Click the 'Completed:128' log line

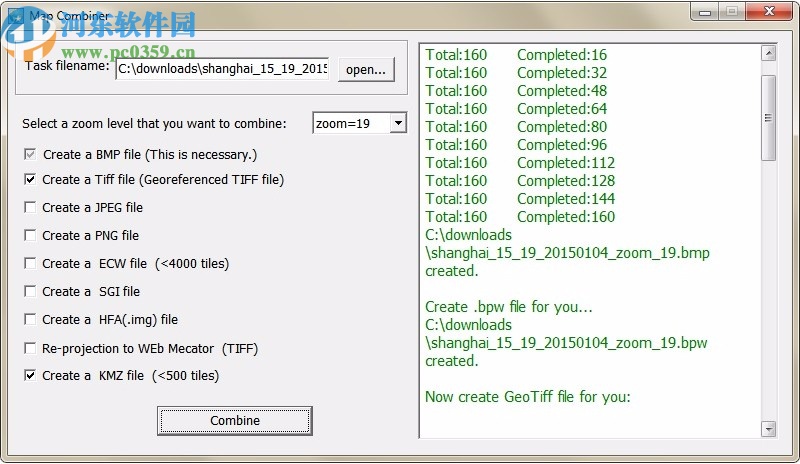tap(566, 181)
